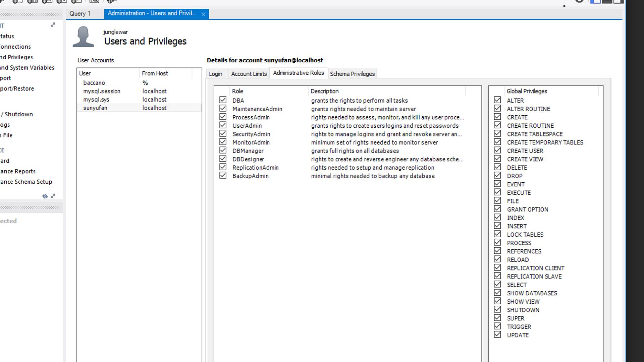Toggle the ALTER ROUTINE privilege checkbox
This screenshot has height=362, width=644.
click(497, 108)
